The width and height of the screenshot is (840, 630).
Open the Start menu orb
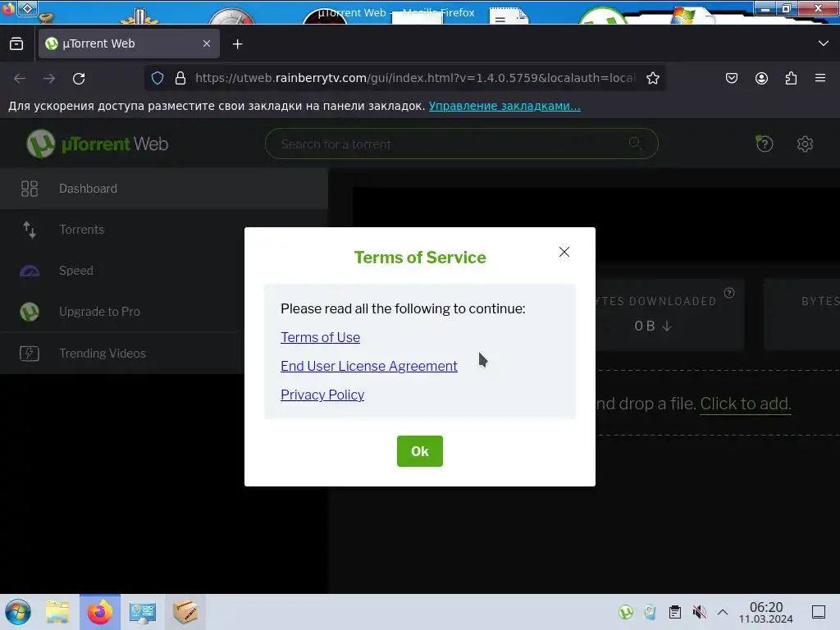pyautogui.click(x=18, y=612)
